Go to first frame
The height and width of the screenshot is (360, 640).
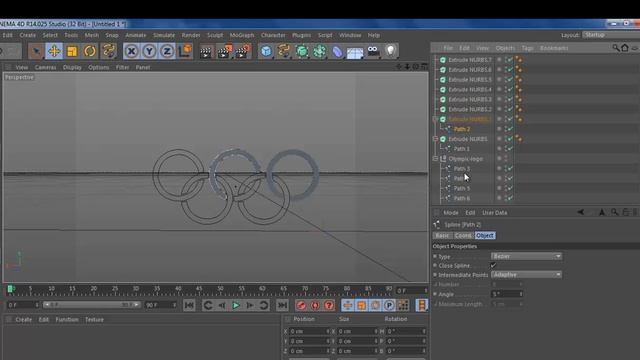(x=189, y=305)
